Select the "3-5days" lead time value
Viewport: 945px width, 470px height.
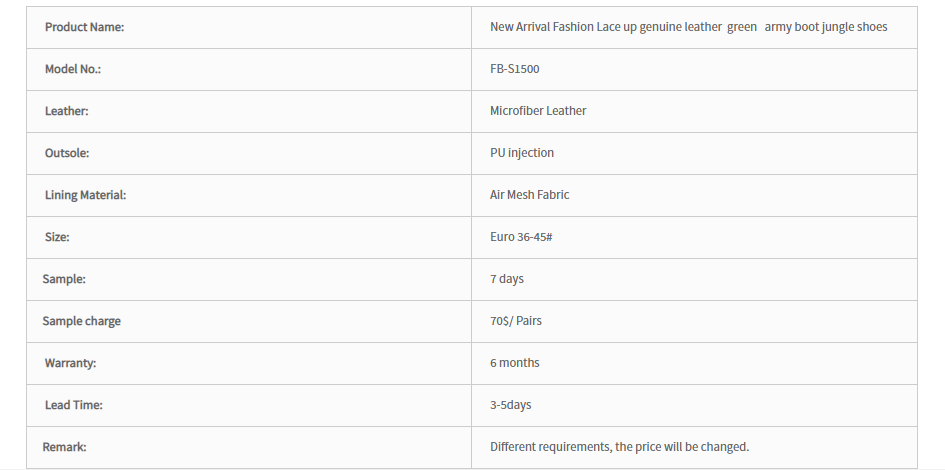coord(510,405)
